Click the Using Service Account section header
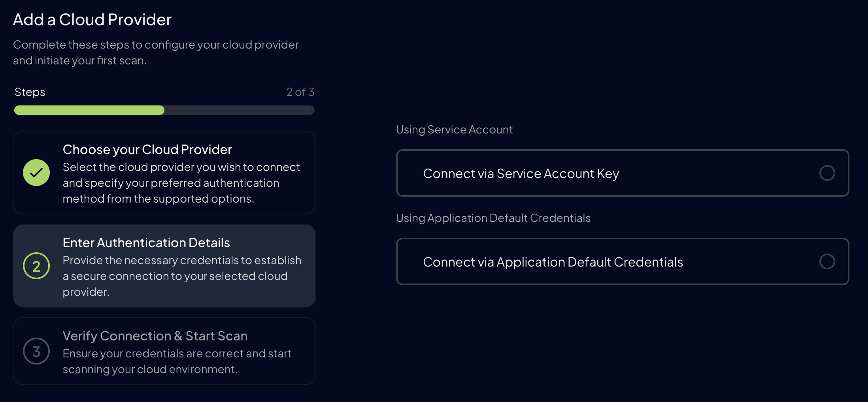The width and height of the screenshot is (868, 402). pyautogui.click(x=454, y=129)
